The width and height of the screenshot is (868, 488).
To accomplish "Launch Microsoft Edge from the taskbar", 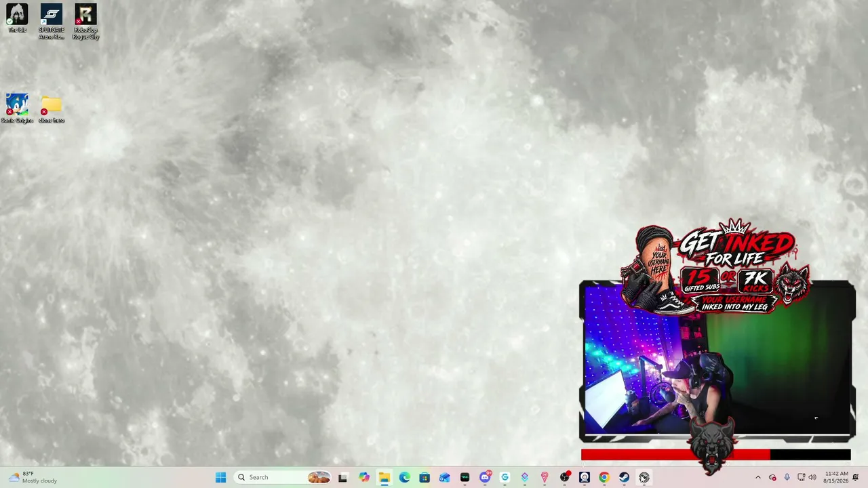I will 404,477.
